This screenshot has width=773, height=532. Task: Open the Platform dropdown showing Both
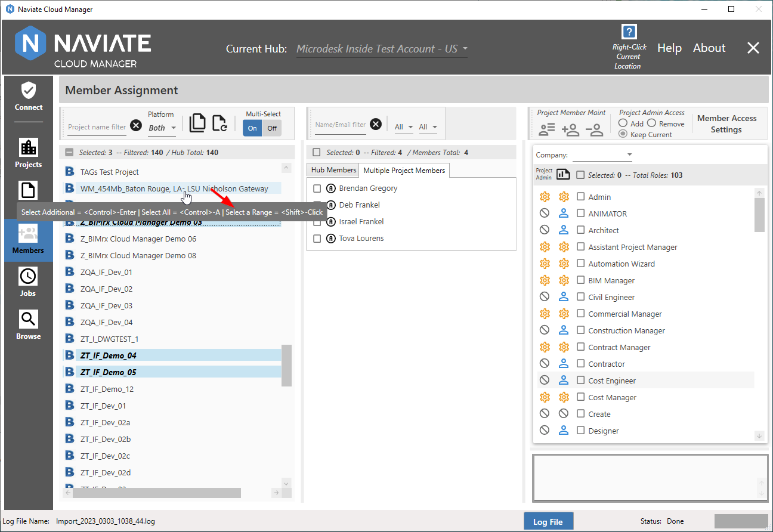pyautogui.click(x=162, y=128)
